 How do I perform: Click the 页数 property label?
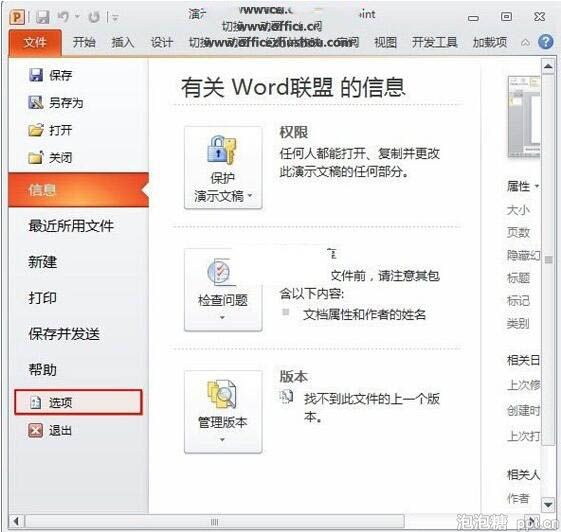point(518,233)
